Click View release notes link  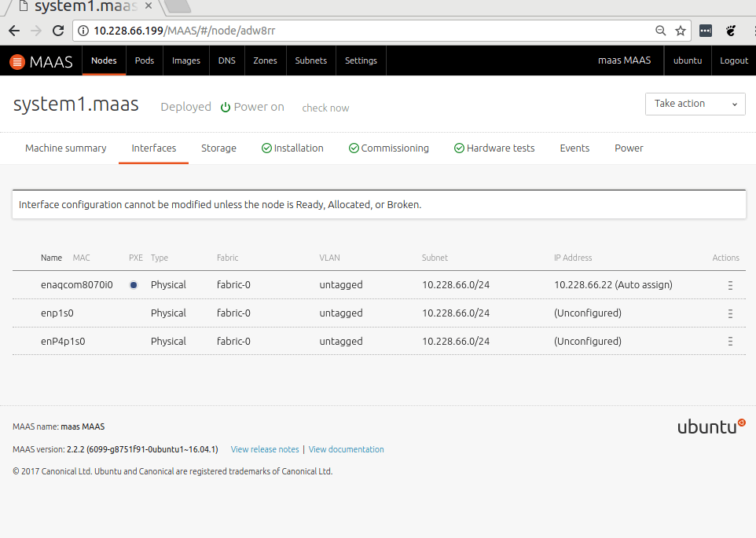tap(265, 449)
